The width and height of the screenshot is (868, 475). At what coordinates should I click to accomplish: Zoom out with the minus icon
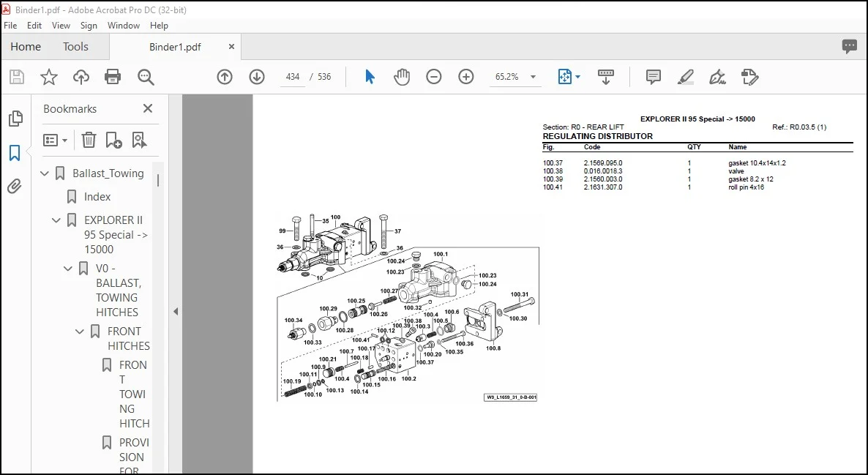click(434, 77)
